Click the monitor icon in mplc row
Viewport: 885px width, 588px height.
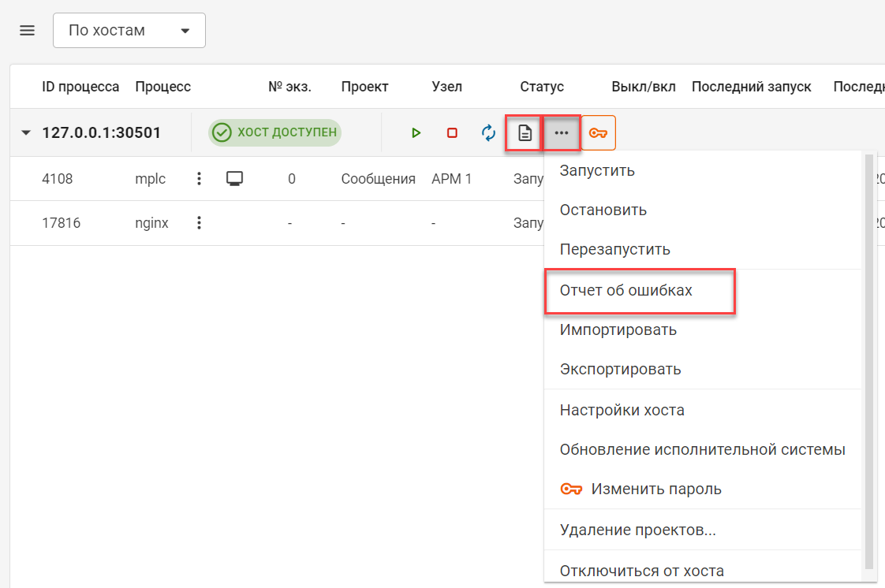click(233, 179)
